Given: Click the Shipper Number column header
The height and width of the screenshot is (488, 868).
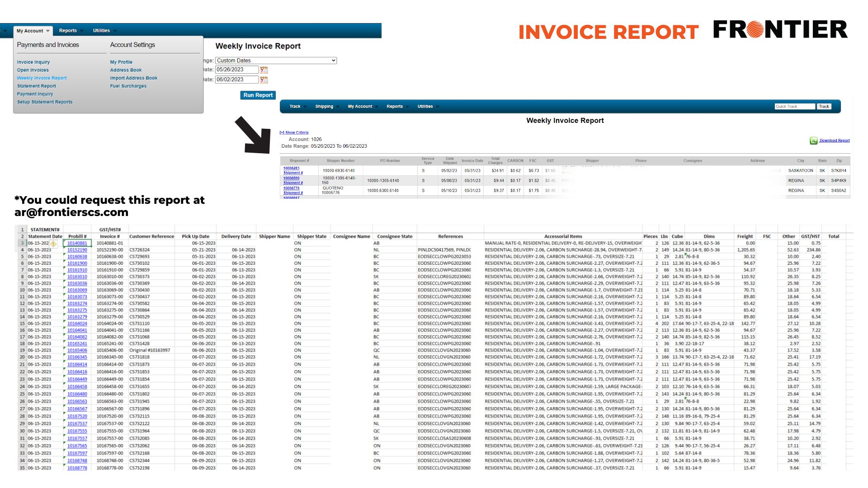Looking at the screenshot, I should (340, 161).
